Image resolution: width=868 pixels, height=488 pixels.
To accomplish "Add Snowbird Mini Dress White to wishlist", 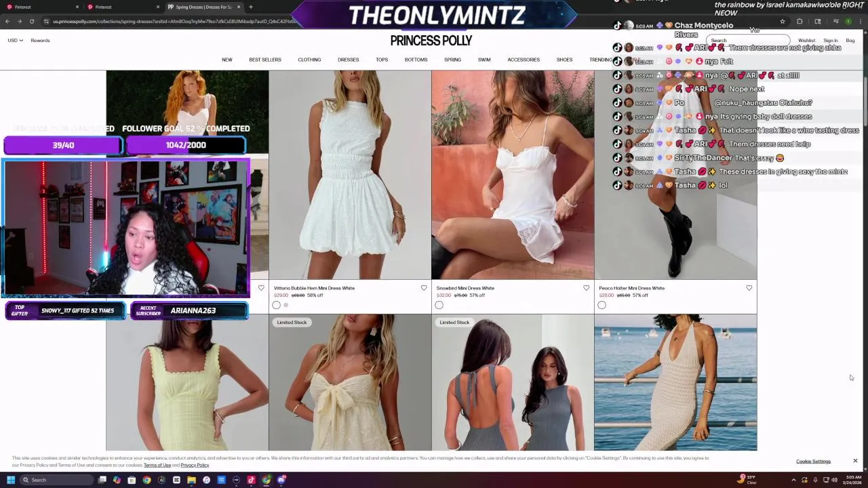I will click(x=587, y=288).
